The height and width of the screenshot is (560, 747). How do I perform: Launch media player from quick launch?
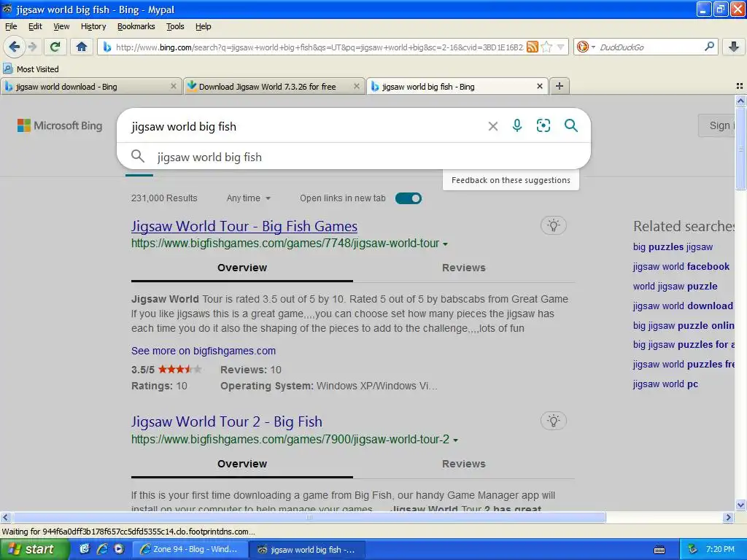coord(119,549)
